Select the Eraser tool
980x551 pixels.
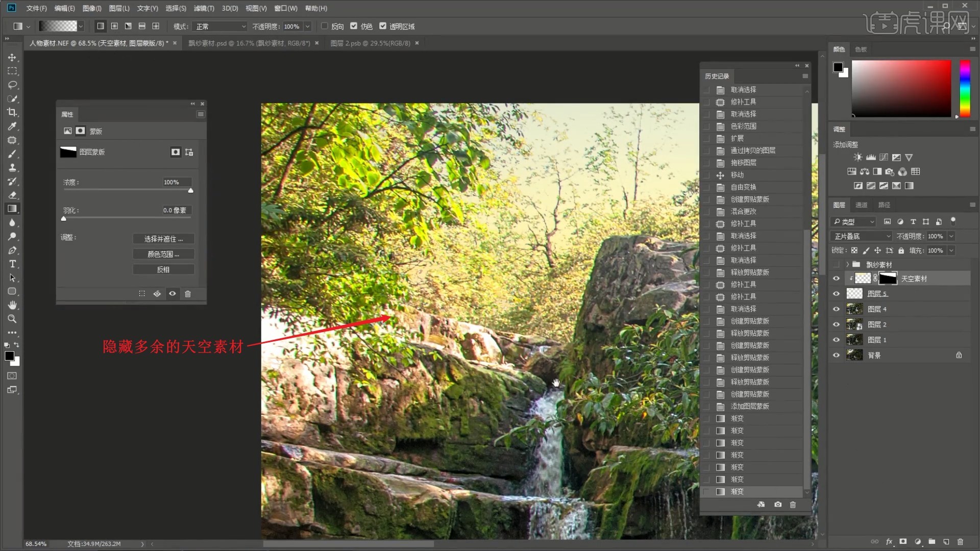(12, 195)
